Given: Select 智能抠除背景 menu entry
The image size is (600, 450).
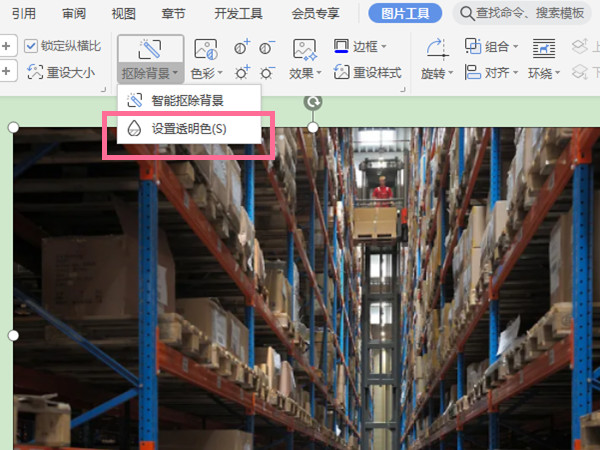Looking at the screenshot, I should (189, 101).
